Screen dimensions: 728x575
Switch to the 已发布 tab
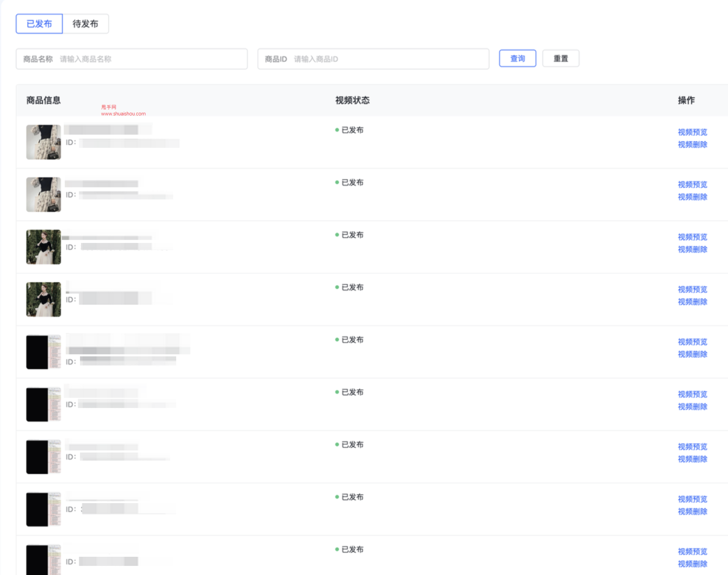click(x=39, y=24)
